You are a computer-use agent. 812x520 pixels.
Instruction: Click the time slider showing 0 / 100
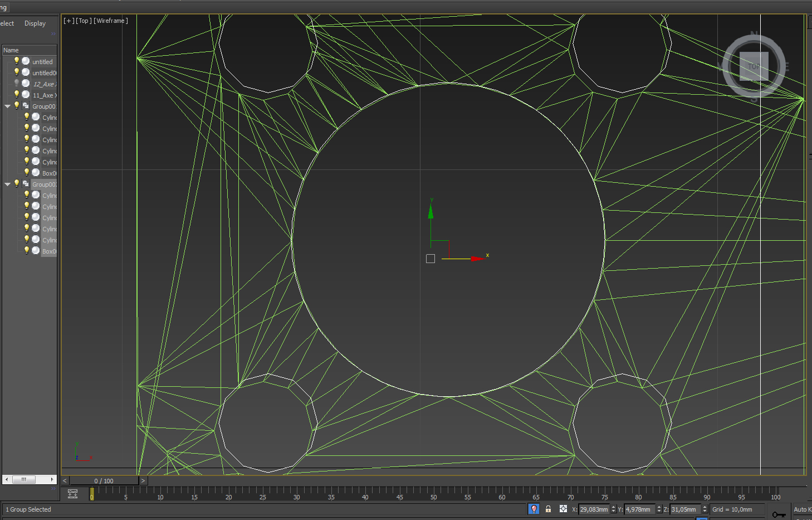104,480
